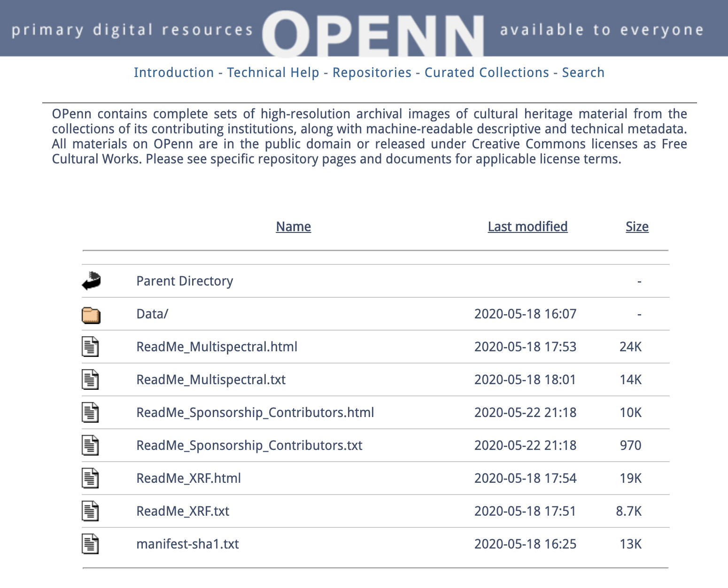Sort files by Name
This screenshot has height=588, width=728.
[293, 227]
